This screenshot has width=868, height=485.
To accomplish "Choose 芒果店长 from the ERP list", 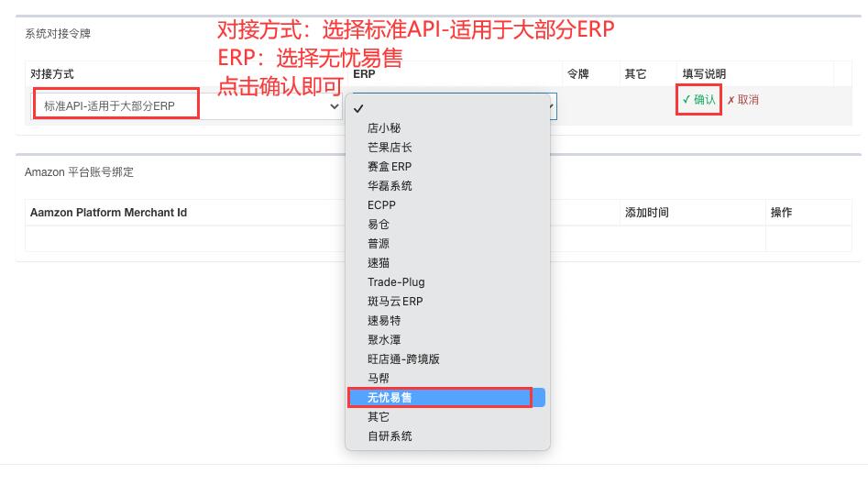I will click(447, 148).
